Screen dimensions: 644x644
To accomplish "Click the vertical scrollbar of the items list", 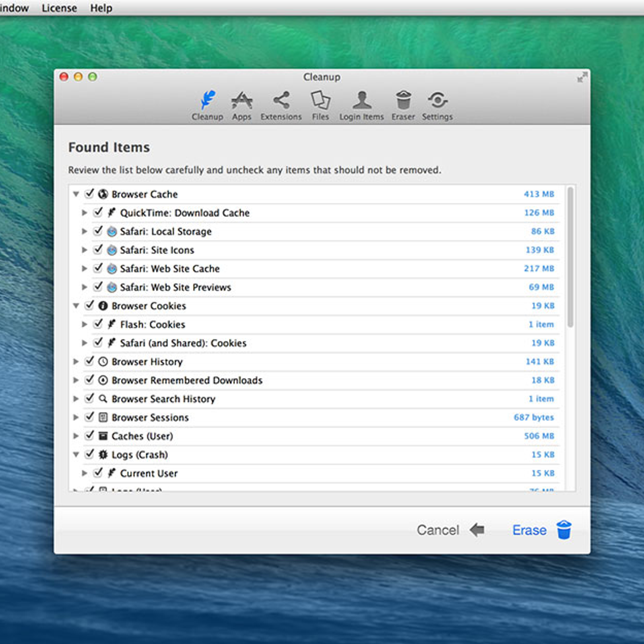I will pos(570,258).
